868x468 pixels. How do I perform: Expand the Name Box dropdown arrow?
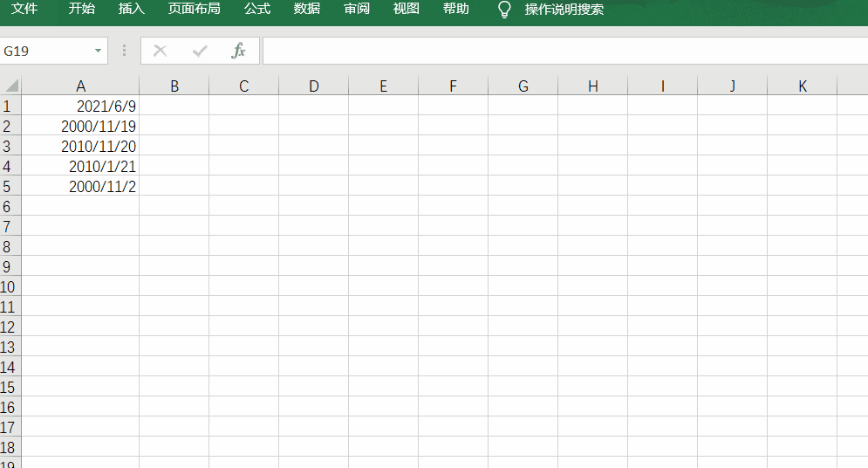pos(98,51)
